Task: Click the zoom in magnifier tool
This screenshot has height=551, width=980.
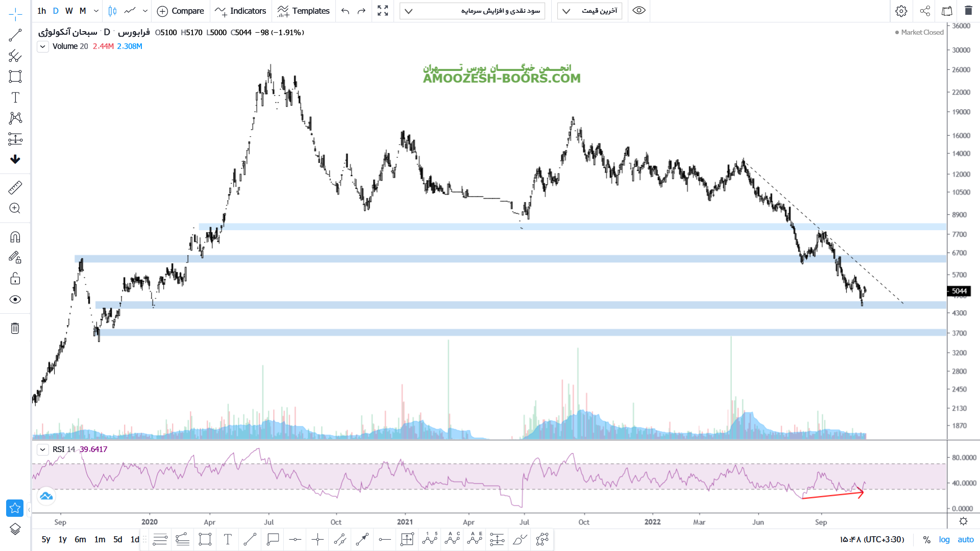Action: [15, 208]
